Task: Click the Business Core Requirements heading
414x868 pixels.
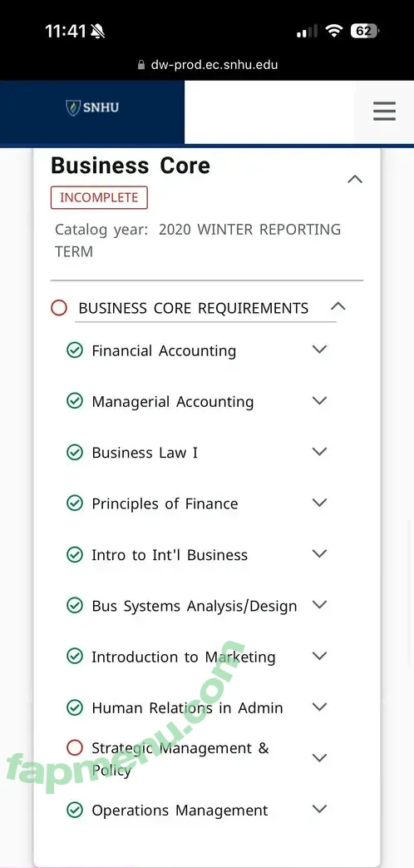Action: (x=194, y=309)
